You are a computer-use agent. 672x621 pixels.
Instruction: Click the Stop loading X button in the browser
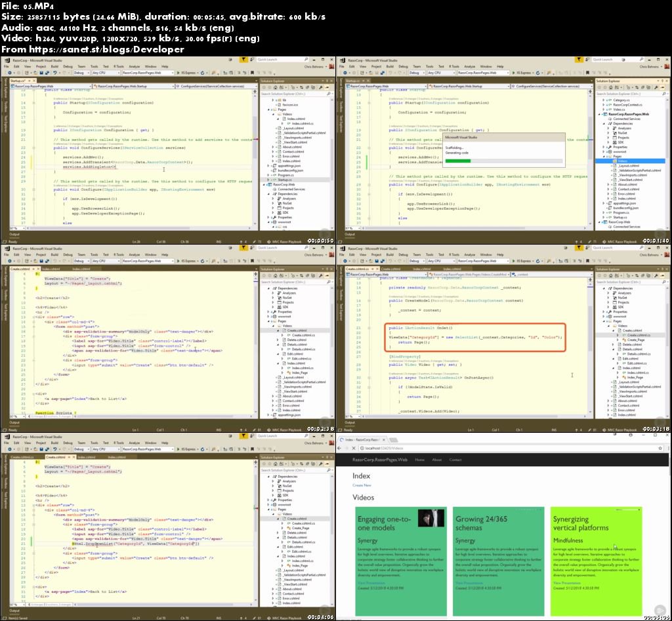353,448
